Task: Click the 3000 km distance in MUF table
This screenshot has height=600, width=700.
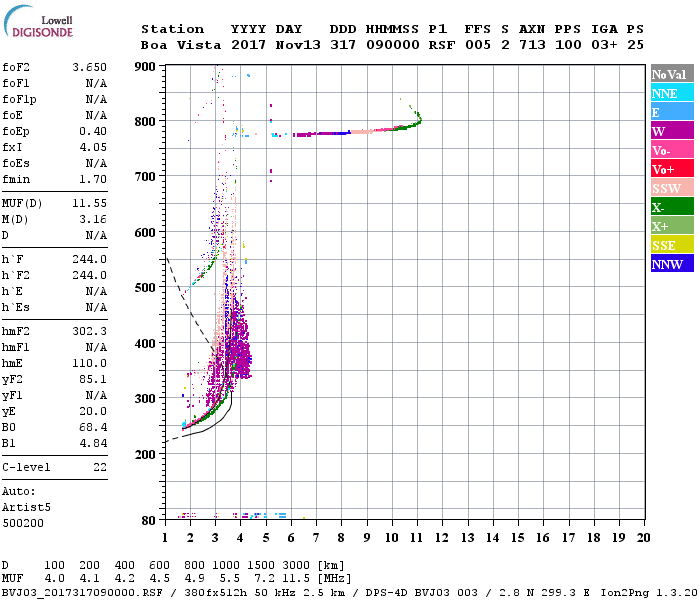Action: [x=296, y=566]
